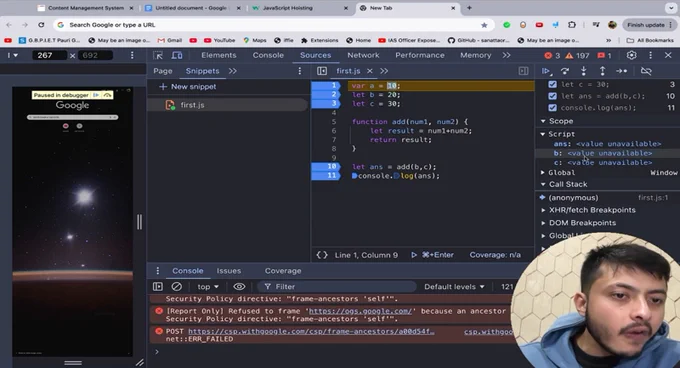Uncheck breakpoint 'let c = 30;'
This screenshot has height=368, width=680.
(552, 85)
